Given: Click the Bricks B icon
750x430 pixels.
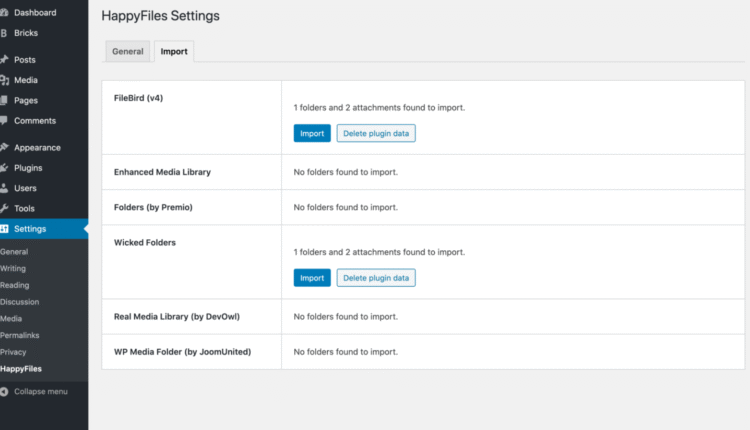Looking at the screenshot, I should tap(4, 33).
